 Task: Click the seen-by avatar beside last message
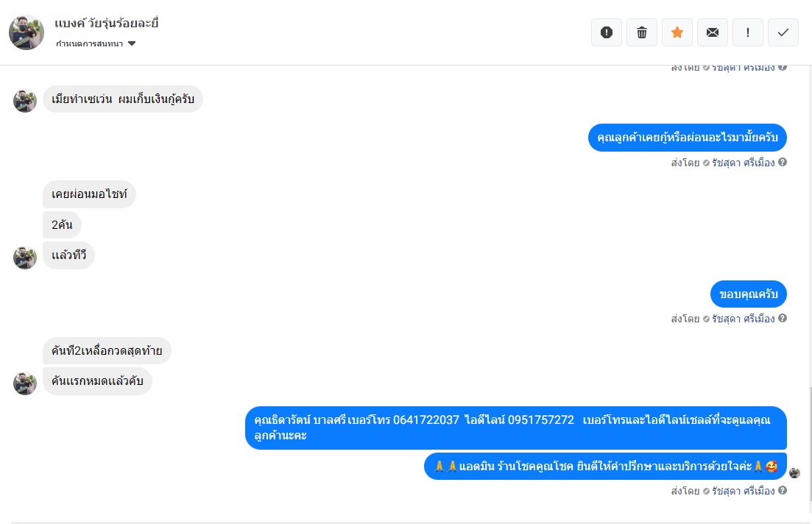[795, 472]
